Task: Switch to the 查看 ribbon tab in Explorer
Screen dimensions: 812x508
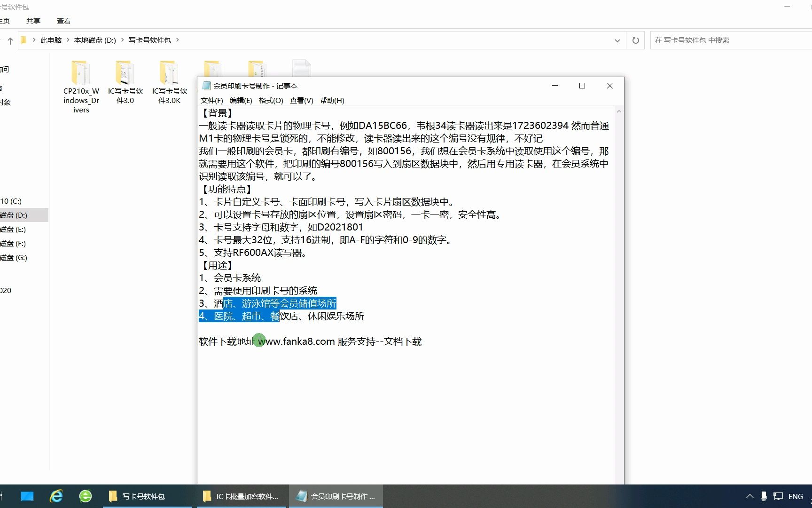Action: tap(63, 21)
